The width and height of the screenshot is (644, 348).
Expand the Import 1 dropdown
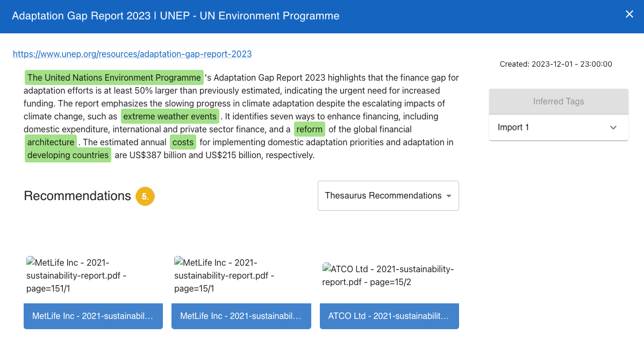coord(558,127)
